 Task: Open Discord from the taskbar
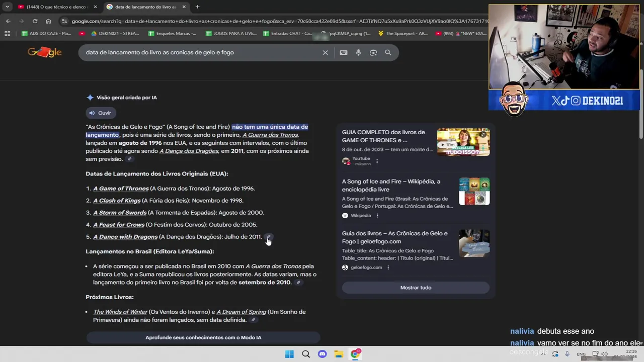point(323,354)
